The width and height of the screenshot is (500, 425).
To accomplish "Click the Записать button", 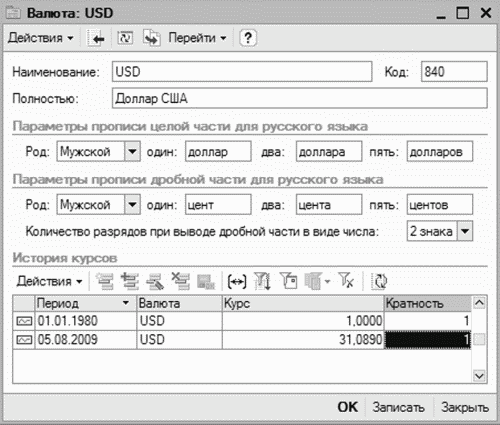I will coord(398,407).
